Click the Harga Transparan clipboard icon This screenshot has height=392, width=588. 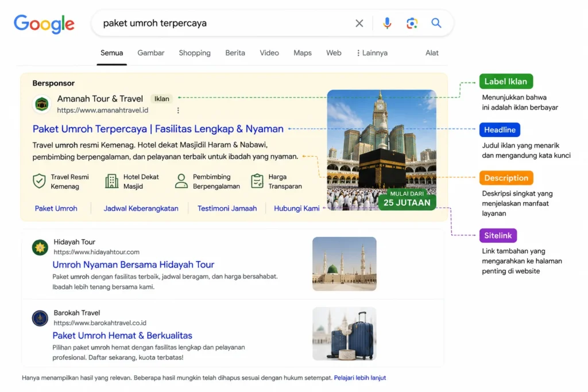coord(257,181)
